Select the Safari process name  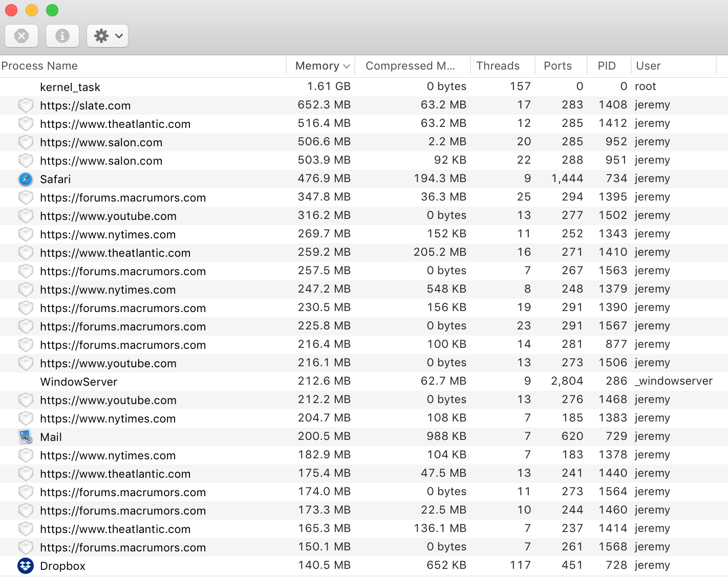[55, 179]
